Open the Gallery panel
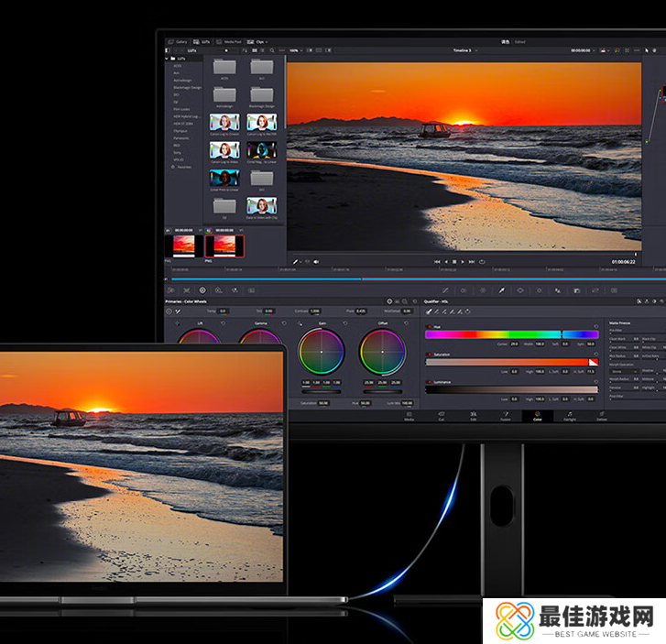Screen dimensions: 666x644 pyautogui.click(x=178, y=42)
